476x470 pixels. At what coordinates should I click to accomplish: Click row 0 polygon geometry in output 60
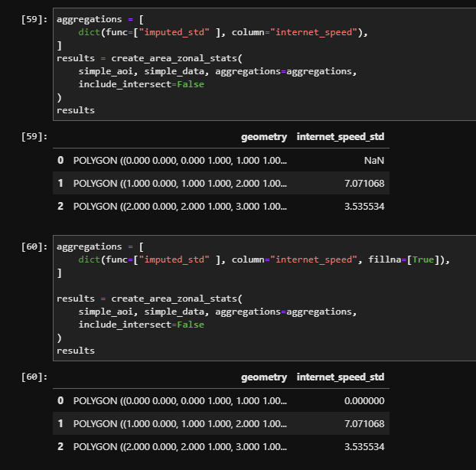[180, 401]
